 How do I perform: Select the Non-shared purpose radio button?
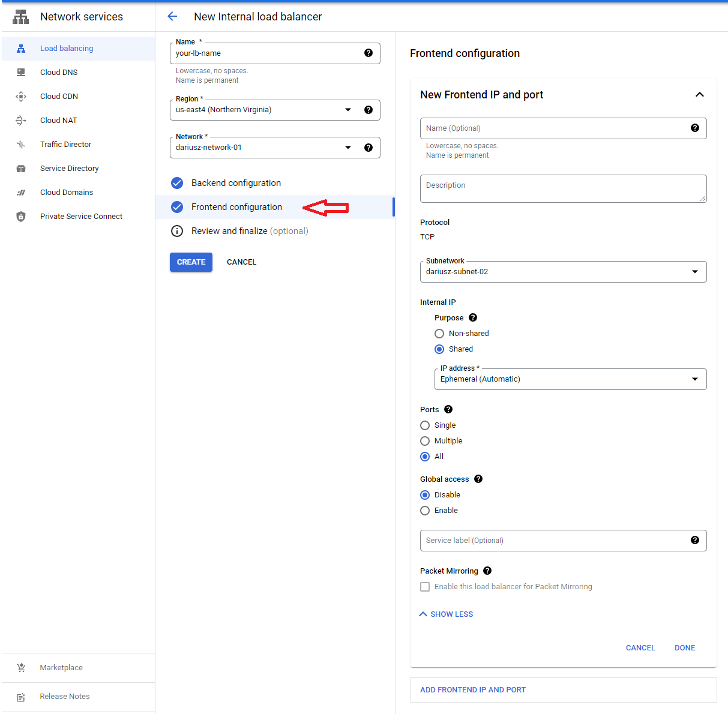(x=439, y=334)
